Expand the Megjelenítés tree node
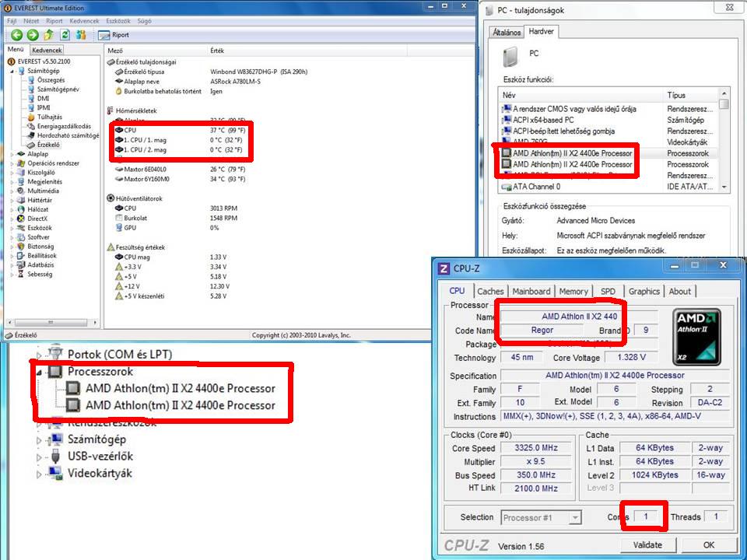The image size is (747, 560). 12,181
